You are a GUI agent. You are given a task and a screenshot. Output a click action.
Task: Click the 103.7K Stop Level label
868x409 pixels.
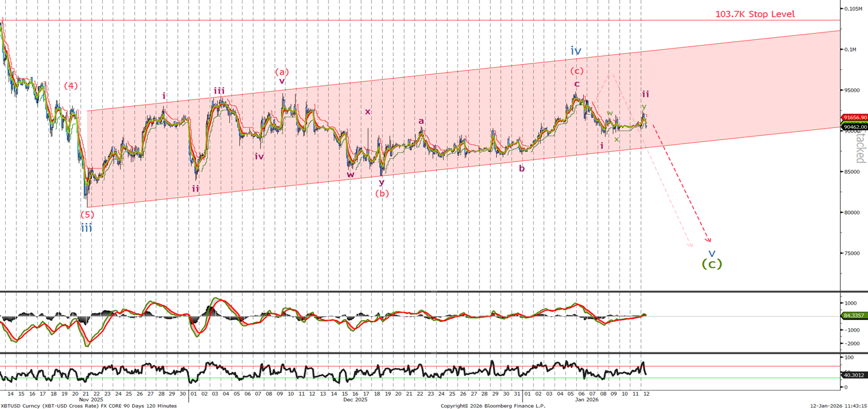755,14
